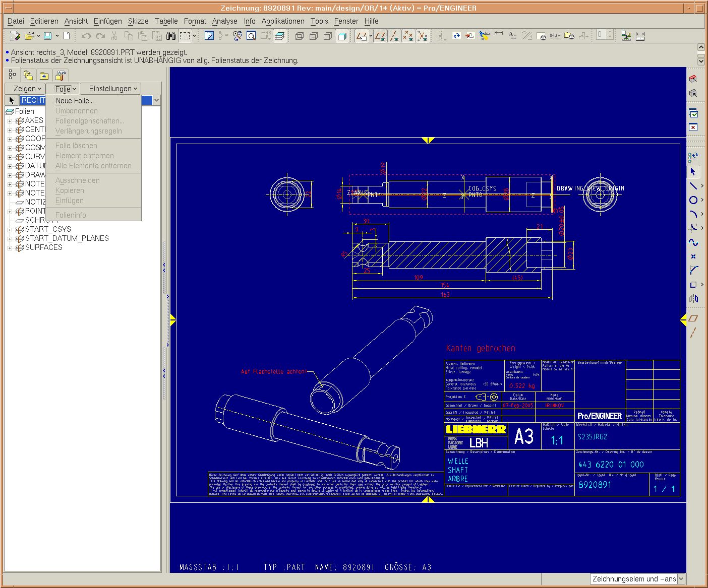
Task: Open the Zeichnungselem filter dropdown
Action: pos(681,579)
